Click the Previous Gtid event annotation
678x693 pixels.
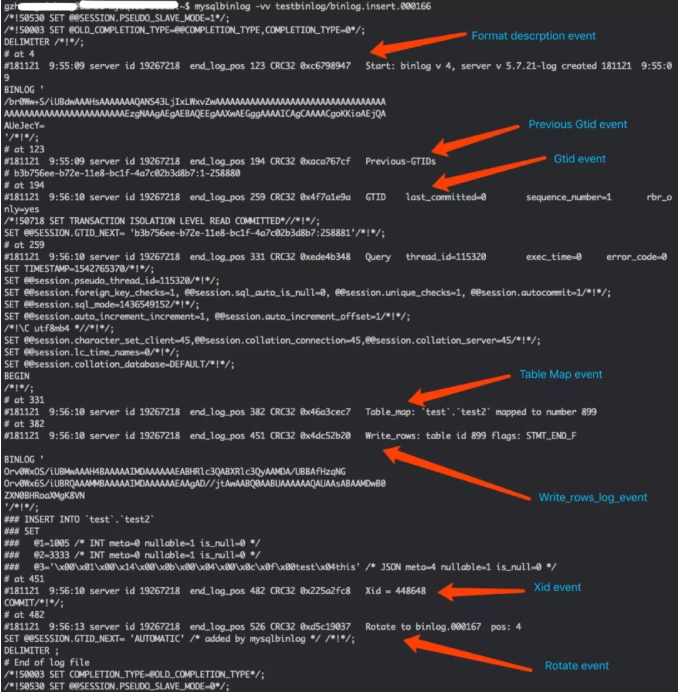(577, 125)
